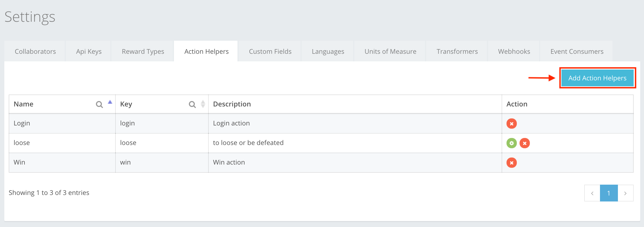Edit the loose action helper settings

[x=511, y=143]
